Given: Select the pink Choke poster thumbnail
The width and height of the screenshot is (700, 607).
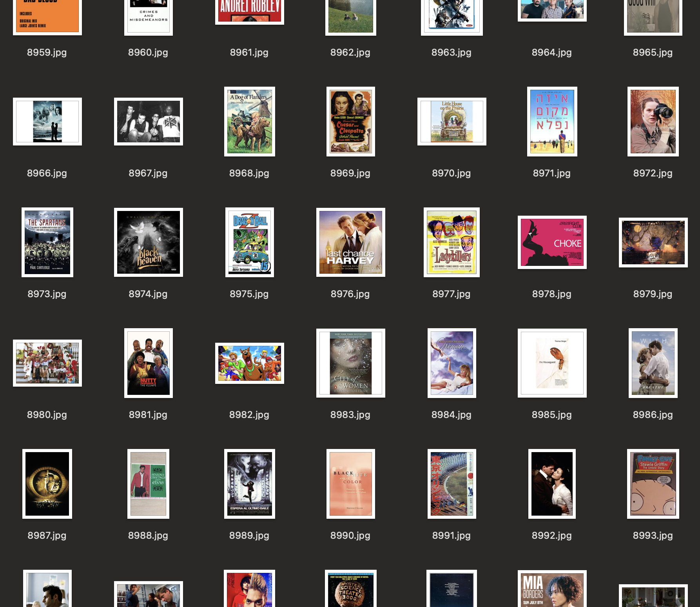Looking at the screenshot, I should click(x=552, y=242).
